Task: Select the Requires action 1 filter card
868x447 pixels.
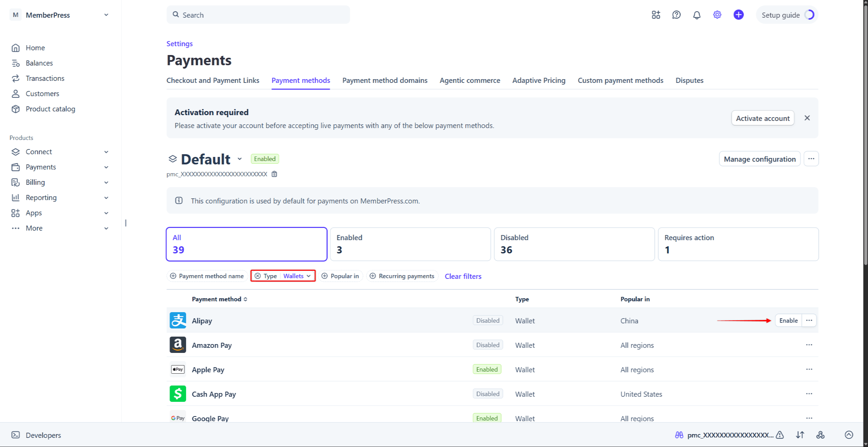Action: pyautogui.click(x=738, y=244)
